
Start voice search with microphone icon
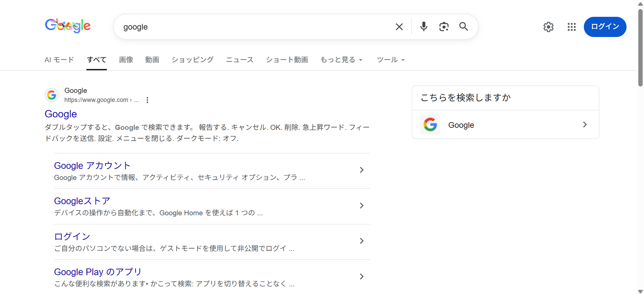pyautogui.click(x=424, y=27)
